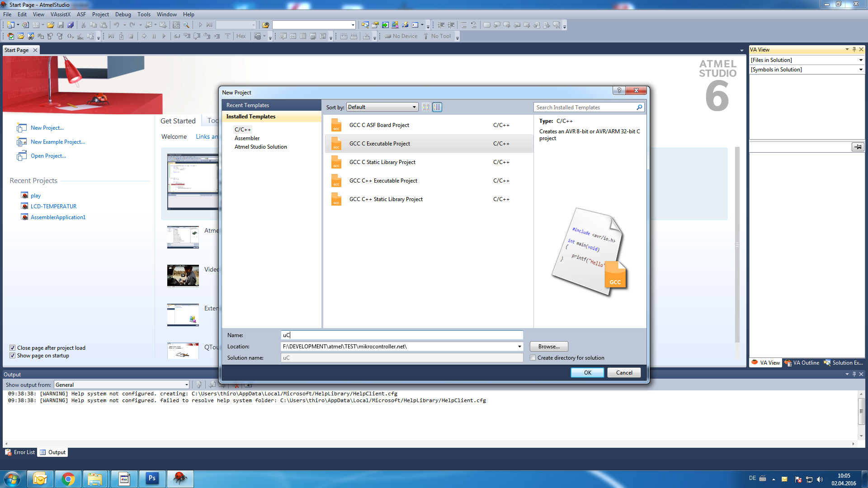Click the Windows Start button
The image size is (868, 488).
12,479
